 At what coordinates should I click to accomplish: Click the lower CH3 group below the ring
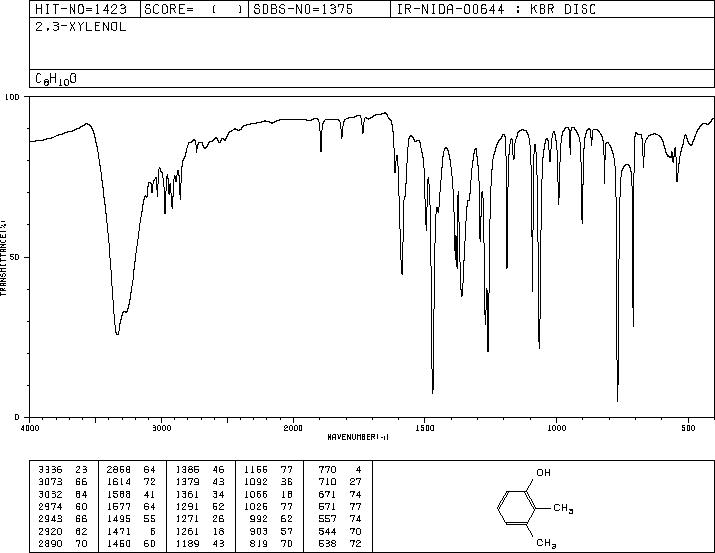pos(546,543)
